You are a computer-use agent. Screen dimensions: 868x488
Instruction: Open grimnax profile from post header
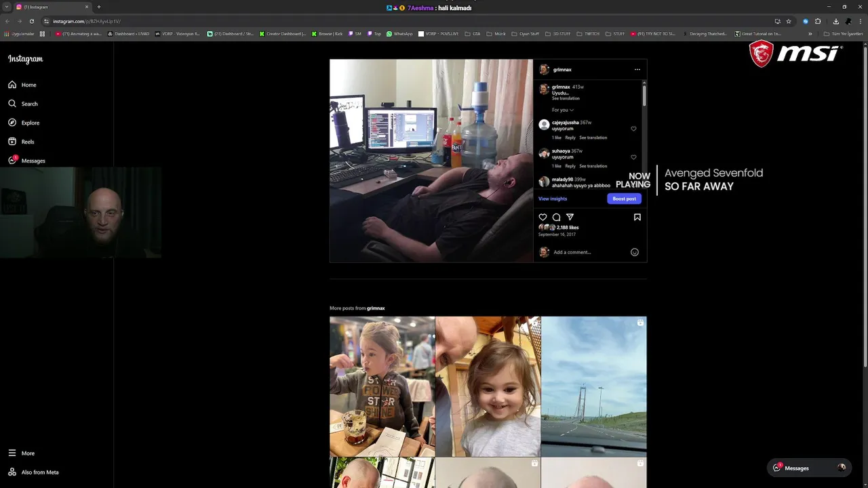[562, 70]
